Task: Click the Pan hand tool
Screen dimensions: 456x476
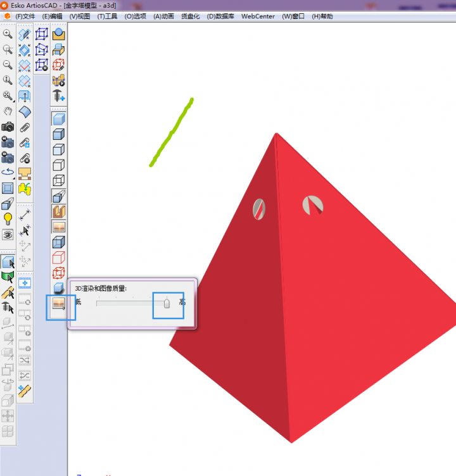Action: 8,111
